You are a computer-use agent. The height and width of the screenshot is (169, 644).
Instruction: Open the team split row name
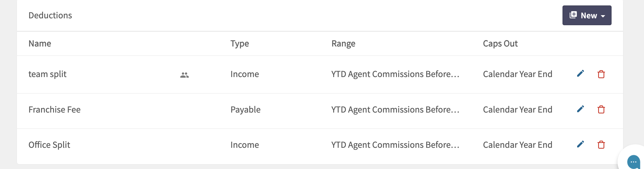click(x=47, y=74)
